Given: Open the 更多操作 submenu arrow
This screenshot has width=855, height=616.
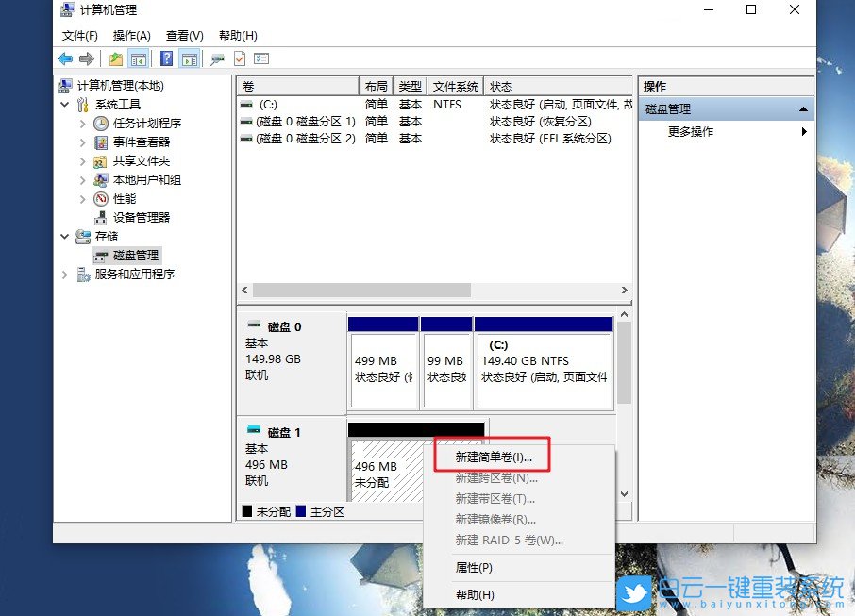Looking at the screenshot, I should click(804, 132).
